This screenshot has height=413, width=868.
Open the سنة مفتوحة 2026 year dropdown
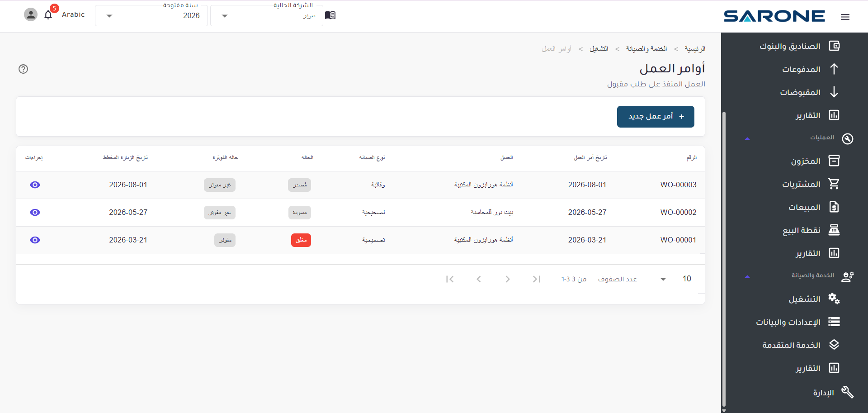[x=151, y=15]
